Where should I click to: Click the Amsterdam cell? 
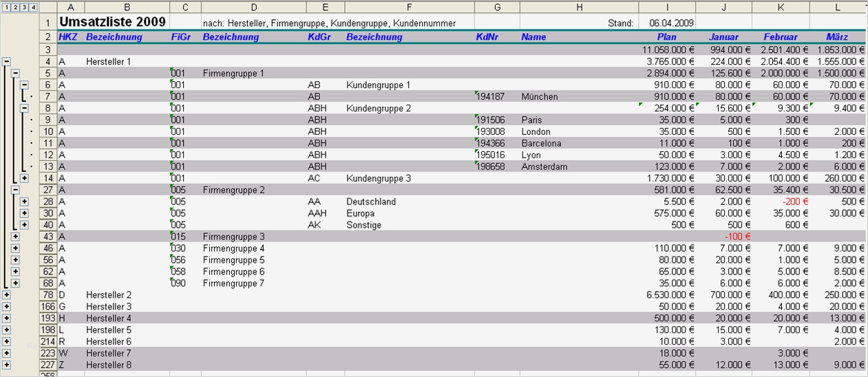[x=579, y=166]
